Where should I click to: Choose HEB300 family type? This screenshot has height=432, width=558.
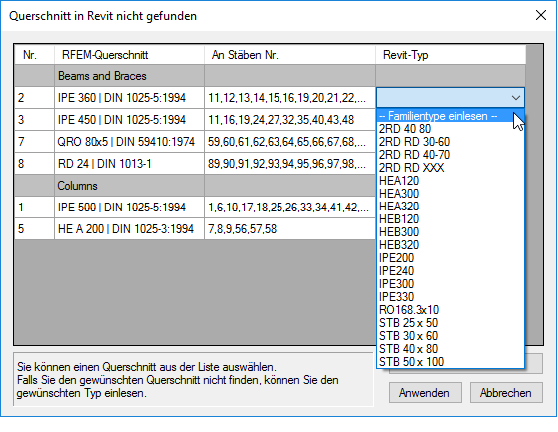pos(450,232)
